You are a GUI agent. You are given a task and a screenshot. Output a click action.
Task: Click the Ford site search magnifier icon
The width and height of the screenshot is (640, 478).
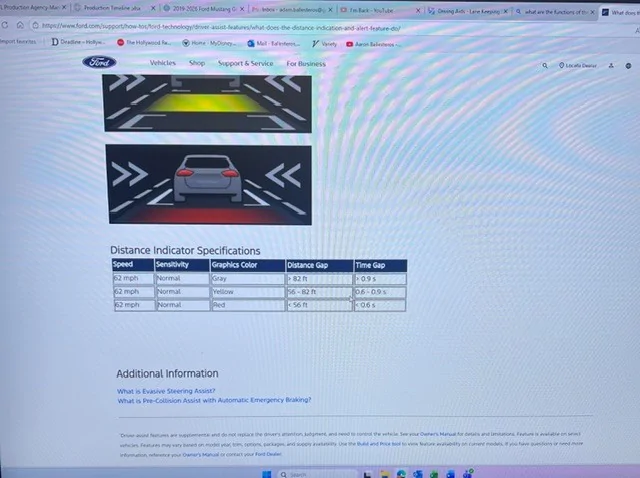[545, 65]
